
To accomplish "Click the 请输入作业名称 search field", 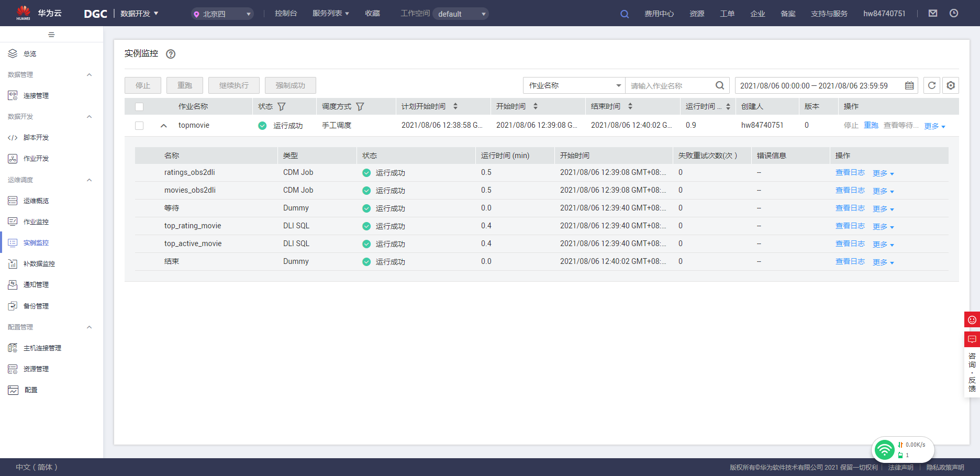I will (670, 85).
